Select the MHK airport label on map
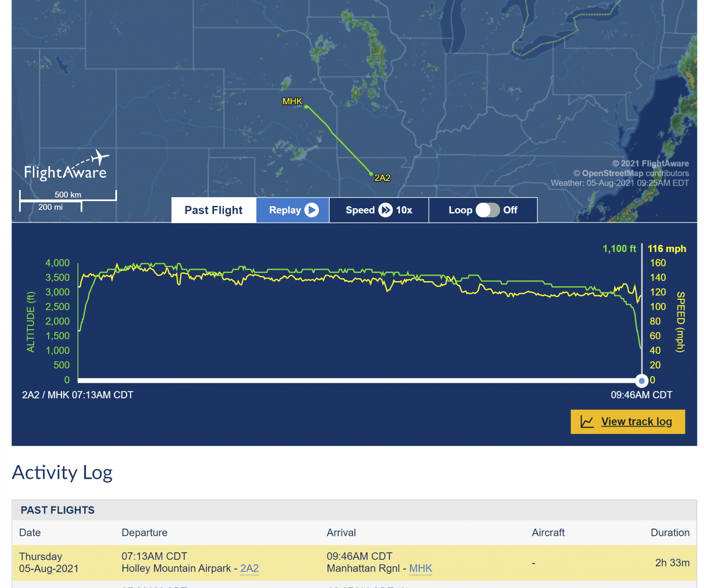 [292, 102]
